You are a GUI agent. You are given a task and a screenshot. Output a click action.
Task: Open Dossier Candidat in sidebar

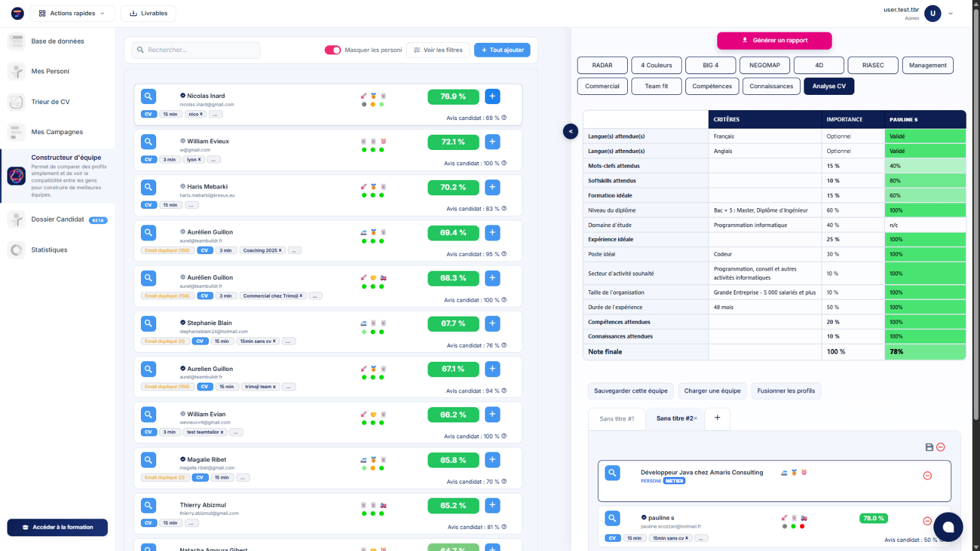pyautogui.click(x=58, y=220)
